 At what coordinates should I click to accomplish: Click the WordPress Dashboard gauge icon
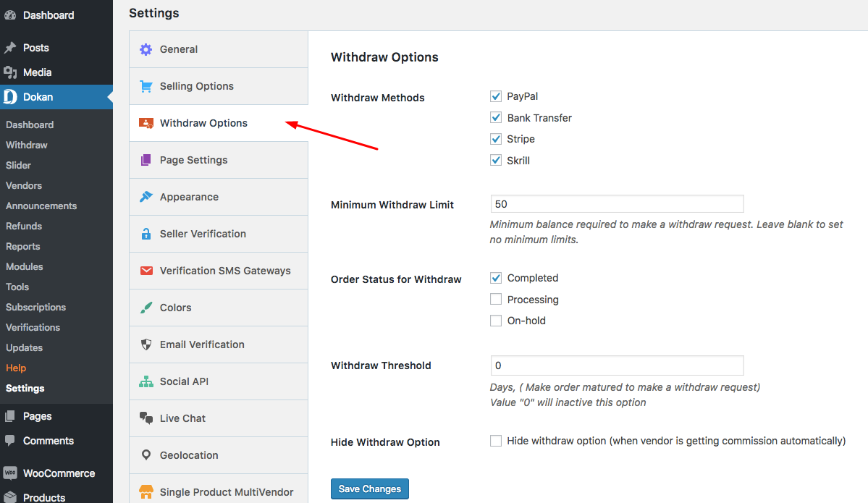click(10, 15)
